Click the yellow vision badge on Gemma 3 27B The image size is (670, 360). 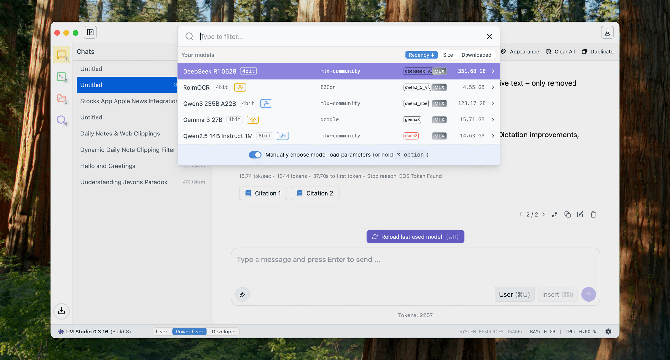253,120
